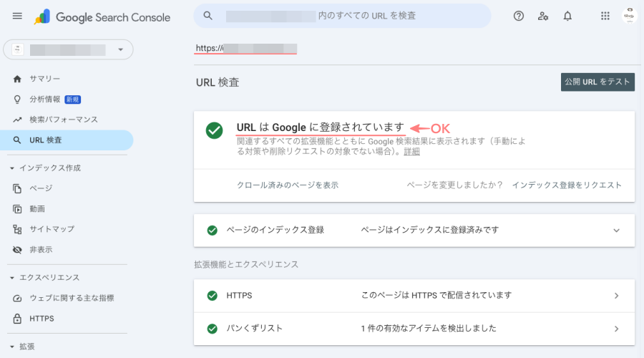Click the tree icon beside サイトマップ

point(17,229)
